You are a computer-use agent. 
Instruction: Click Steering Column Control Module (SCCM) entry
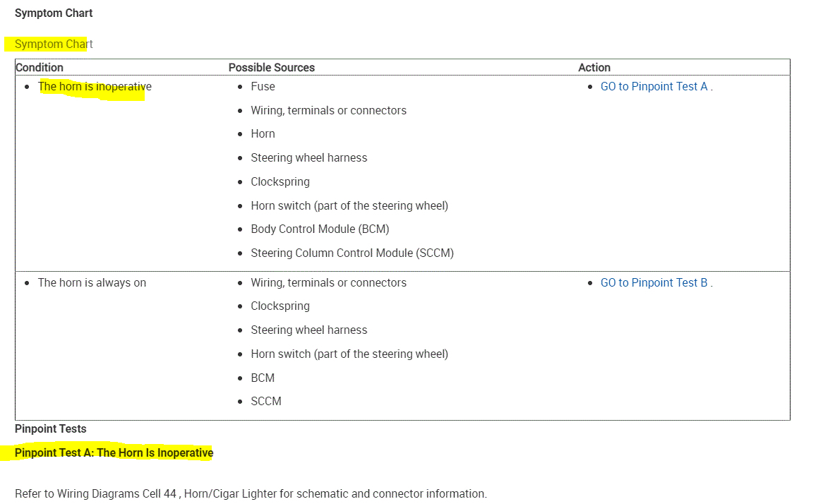click(352, 253)
